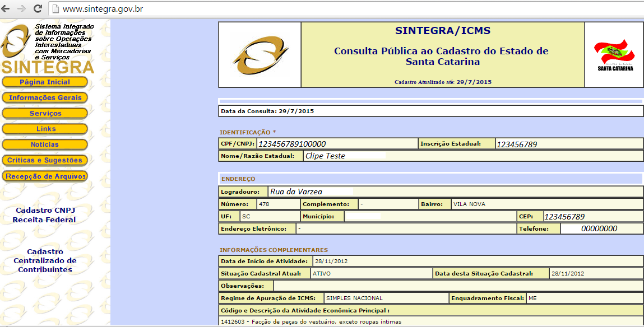Open Página Inicial menu button

coord(45,82)
